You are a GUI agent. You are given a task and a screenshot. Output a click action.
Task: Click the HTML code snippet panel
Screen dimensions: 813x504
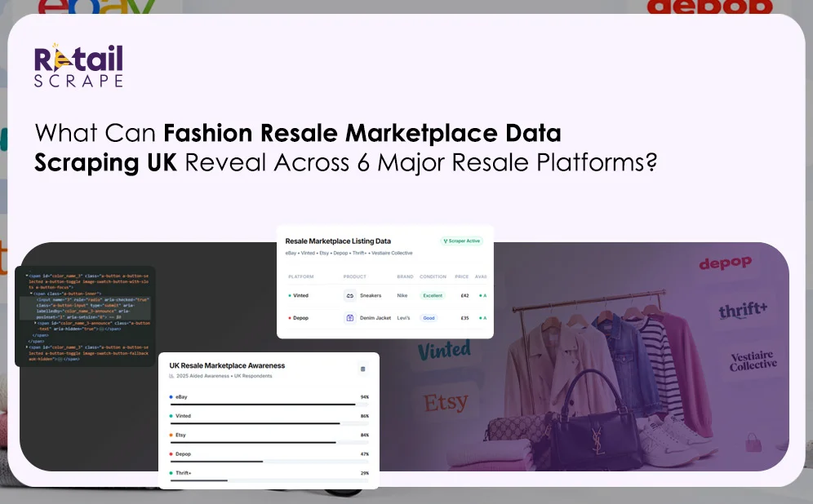pos(86,316)
